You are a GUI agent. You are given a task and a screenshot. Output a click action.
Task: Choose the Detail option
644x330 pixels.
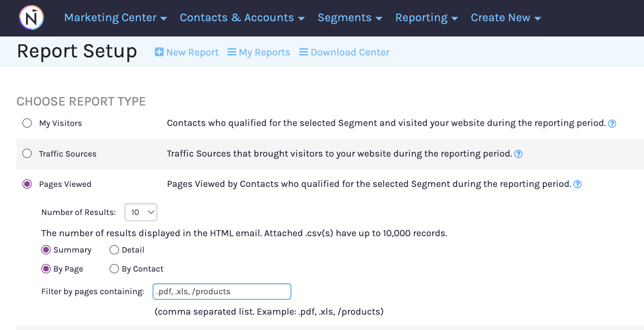tap(114, 250)
